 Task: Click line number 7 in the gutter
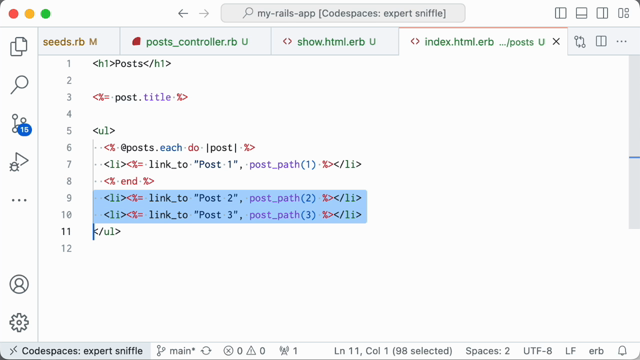69,164
